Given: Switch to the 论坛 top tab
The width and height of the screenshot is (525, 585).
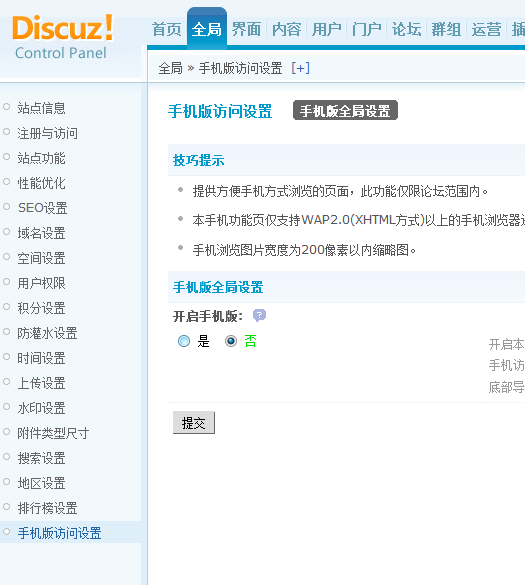Looking at the screenshot, I should pyautogui.click(x=407, y=29).
